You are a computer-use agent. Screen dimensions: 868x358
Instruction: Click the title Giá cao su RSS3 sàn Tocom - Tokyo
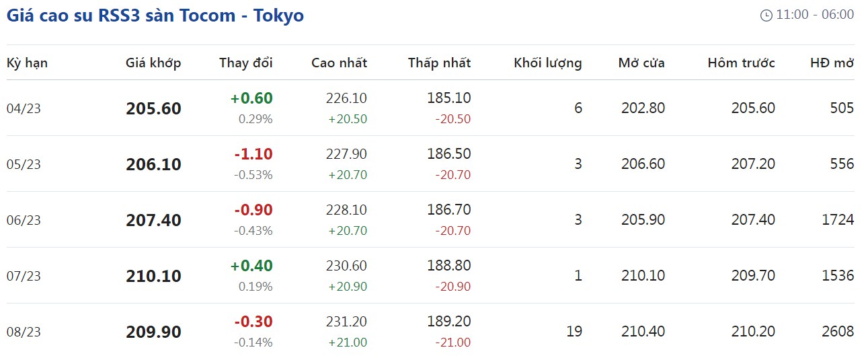(155, 15)
